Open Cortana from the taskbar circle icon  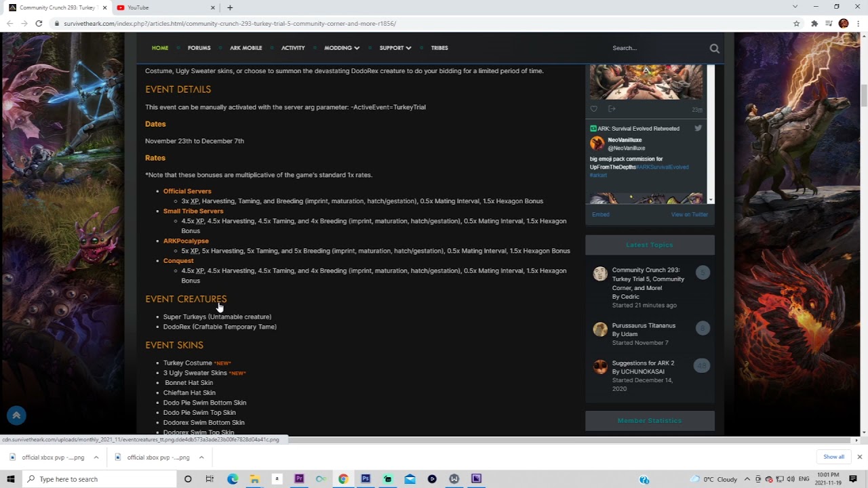tap(188, 479)
